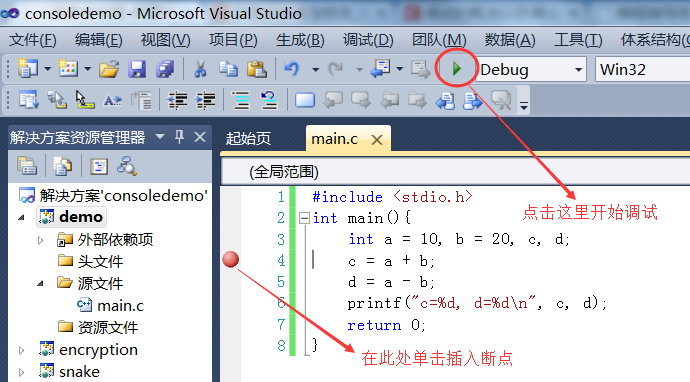This screenshot has width=690, height=382.
Task: Toggle a bookmark with the bookmark icon
Action: pyautogui.click(x=305, y=100)
